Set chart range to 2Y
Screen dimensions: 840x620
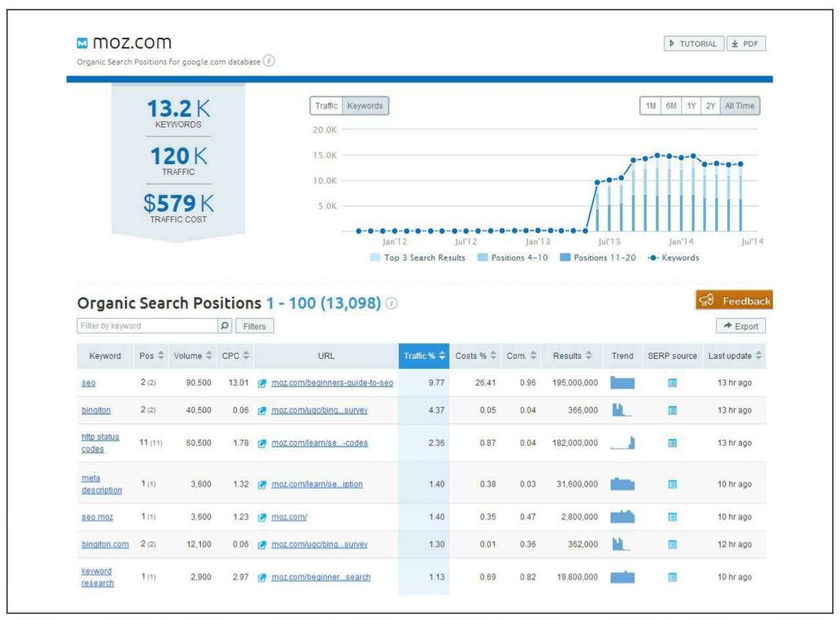(710, 106)
